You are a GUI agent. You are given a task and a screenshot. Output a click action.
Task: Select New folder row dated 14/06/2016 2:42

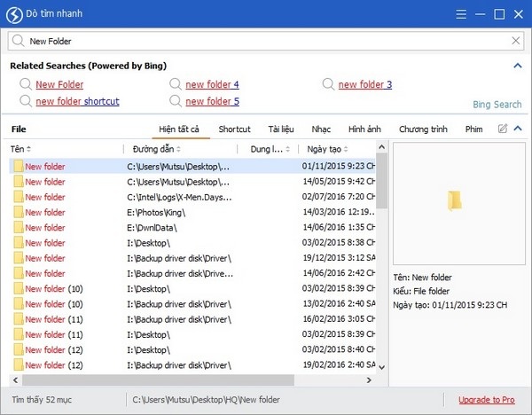point(192,273)
